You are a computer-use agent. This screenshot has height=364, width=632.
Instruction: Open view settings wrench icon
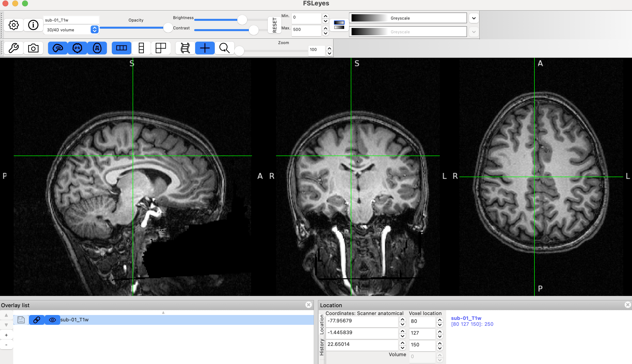pos(13,48)
